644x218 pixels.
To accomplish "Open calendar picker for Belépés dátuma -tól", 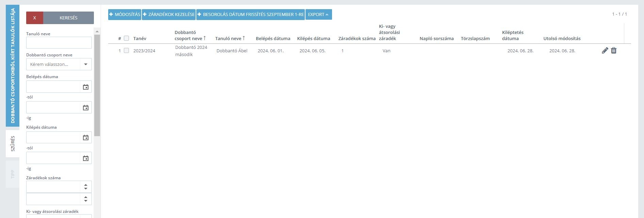I will [x=86, y=87].
